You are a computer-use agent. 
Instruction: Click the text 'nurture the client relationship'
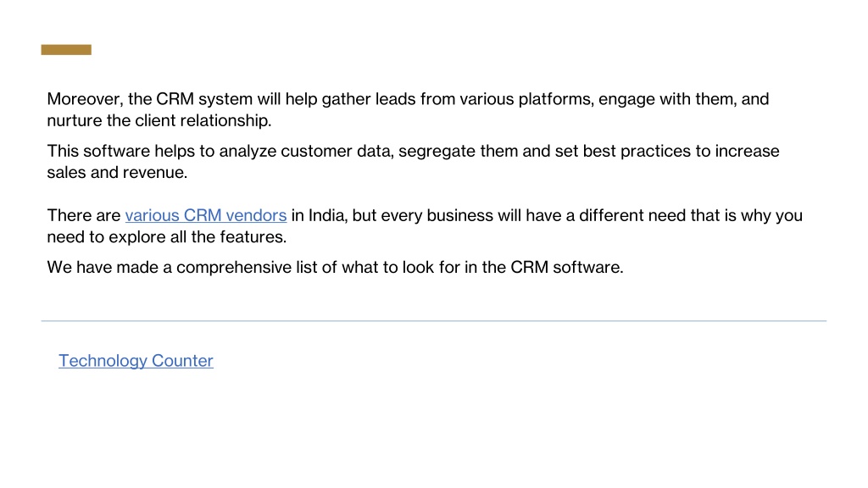pos(159,120)
